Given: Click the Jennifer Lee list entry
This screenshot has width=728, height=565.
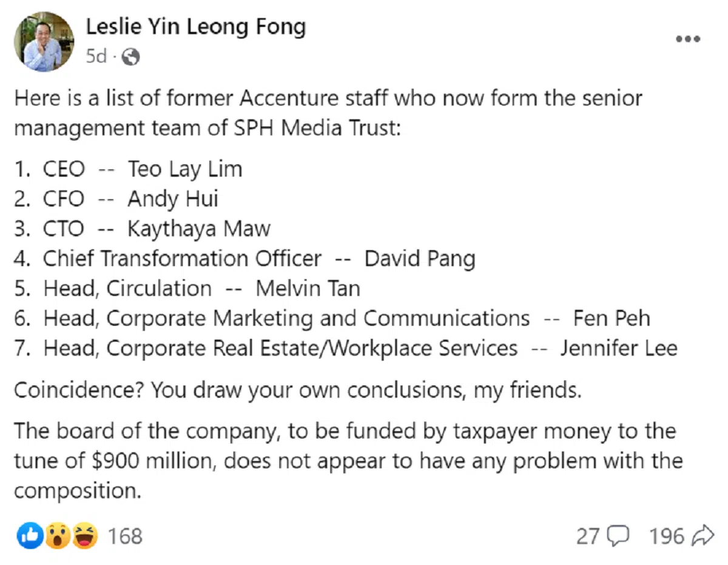Looking at the screenshot, I should pos(618,349).
